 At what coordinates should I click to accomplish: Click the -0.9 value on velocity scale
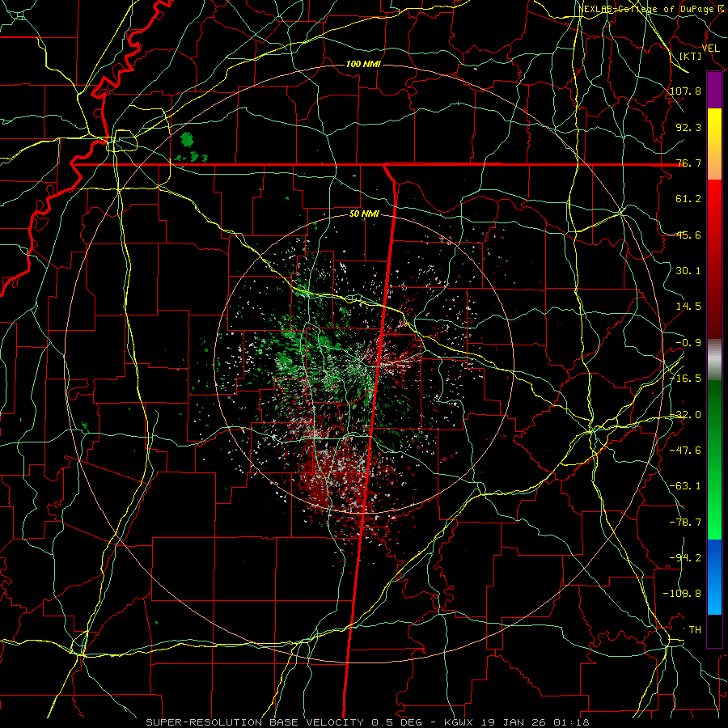tap(688, 343)
